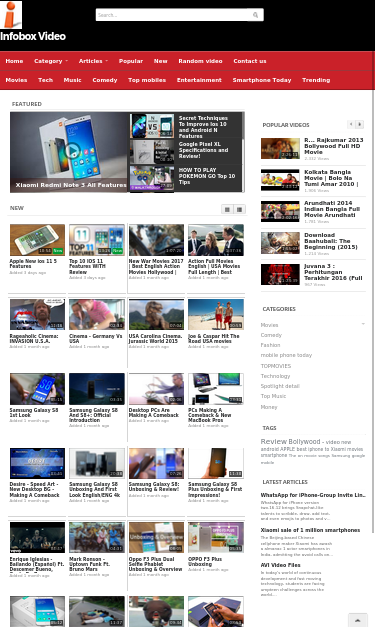
Task: Open Enrique Iglesias - Bailando video thumbnail
Action: 37,537
